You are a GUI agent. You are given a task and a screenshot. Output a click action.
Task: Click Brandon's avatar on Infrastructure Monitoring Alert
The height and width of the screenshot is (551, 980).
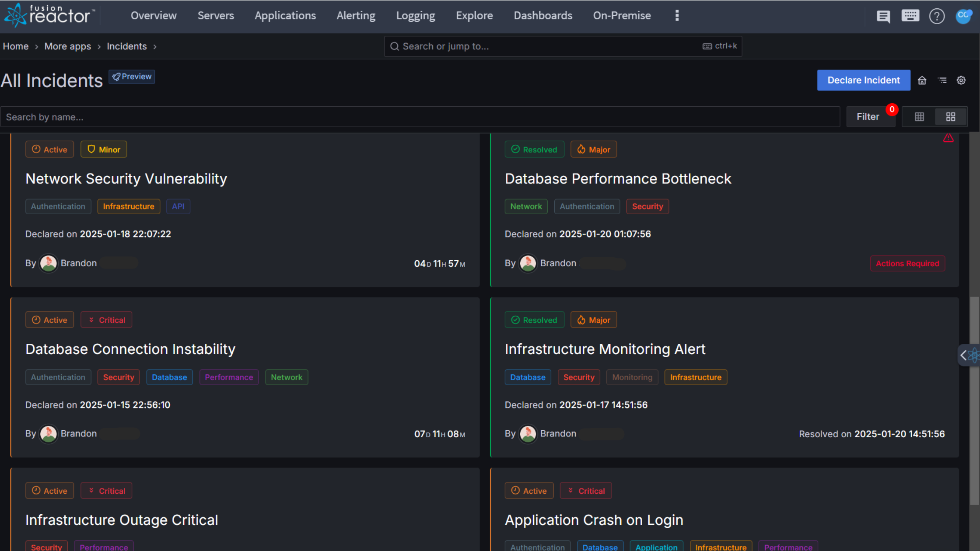pyautogui.click(x=528, y=434)
